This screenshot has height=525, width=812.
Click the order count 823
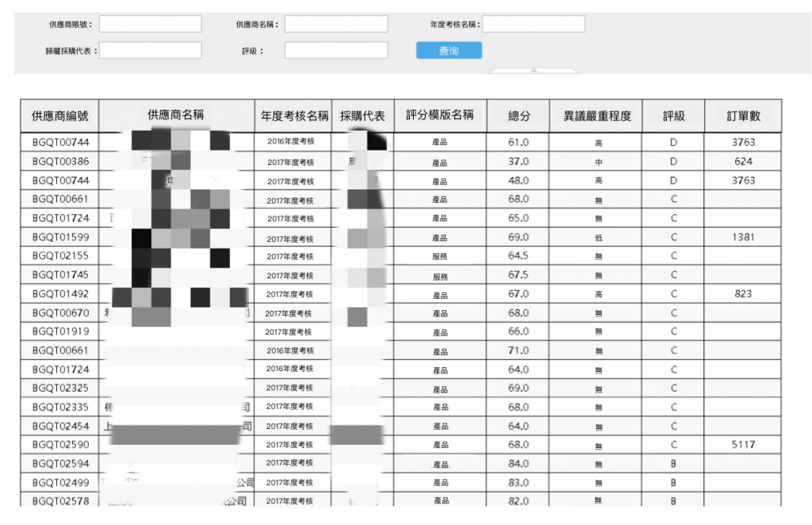coord(743,294)
